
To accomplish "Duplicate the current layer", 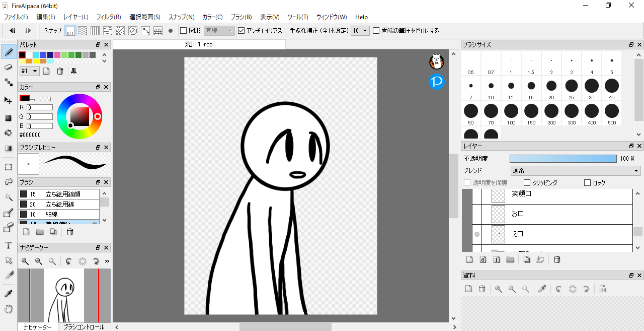I will [x=527, y=259].
